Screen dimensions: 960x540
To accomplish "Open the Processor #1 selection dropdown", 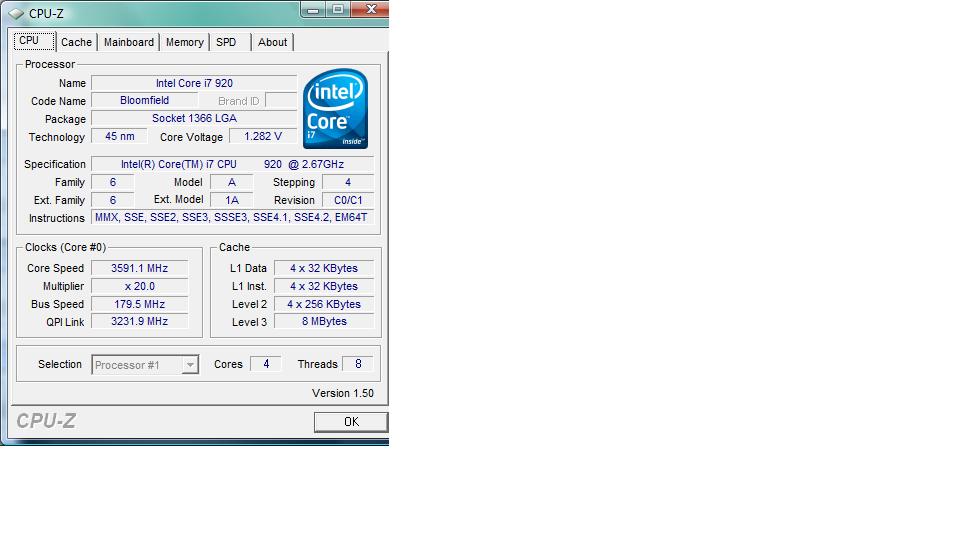I will (145, 365).
